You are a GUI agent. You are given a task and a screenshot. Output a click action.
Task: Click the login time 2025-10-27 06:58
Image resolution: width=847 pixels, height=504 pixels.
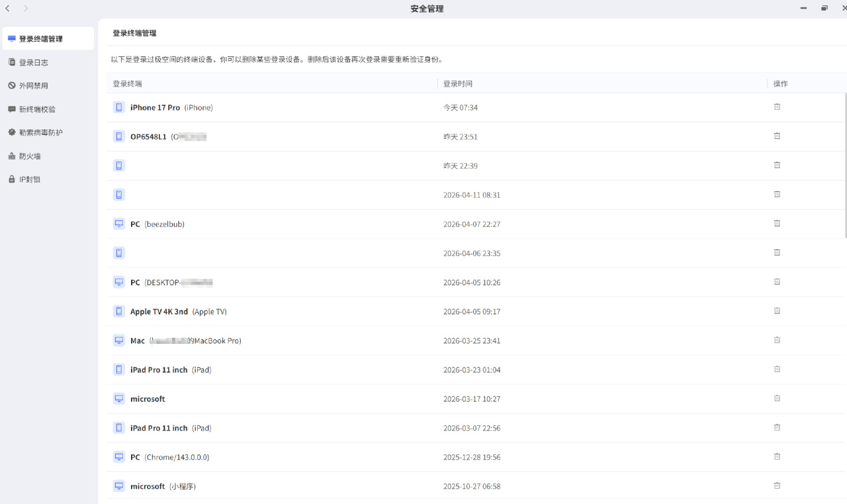(472, 486)
